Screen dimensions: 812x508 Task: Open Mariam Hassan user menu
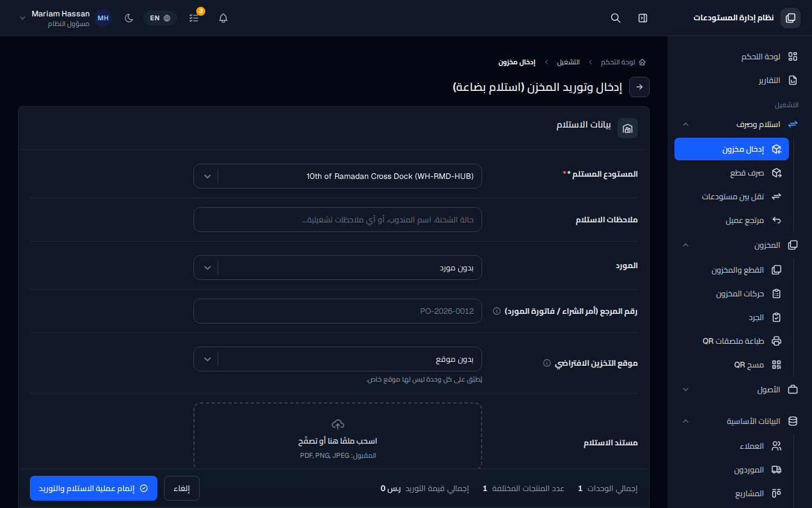[x=60, y=18]
